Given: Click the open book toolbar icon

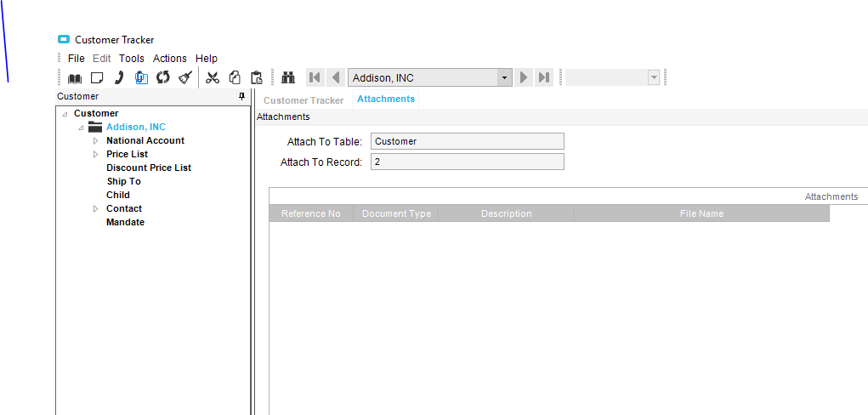Looking at the screenshot, I should tap(75, 77).
